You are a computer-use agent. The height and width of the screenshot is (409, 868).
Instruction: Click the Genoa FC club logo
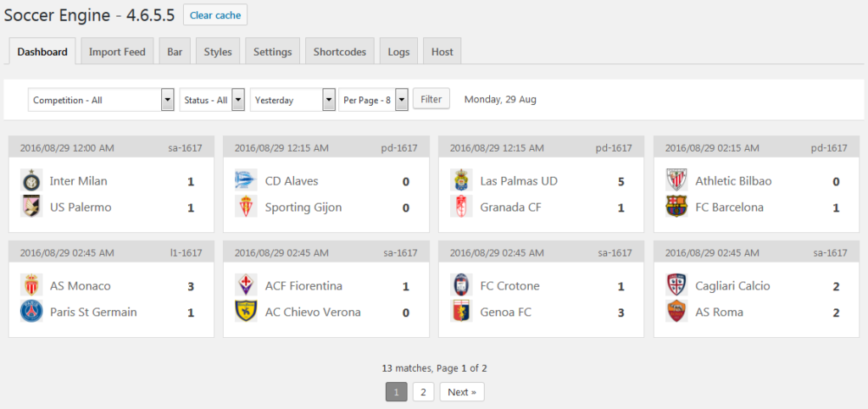click(461, 312)
